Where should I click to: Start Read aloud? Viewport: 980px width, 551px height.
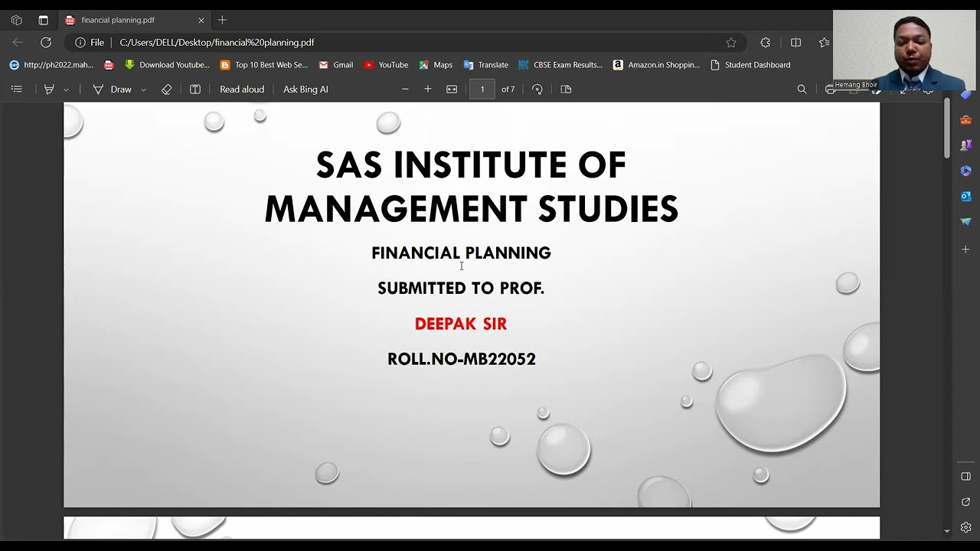coord(242,90)
